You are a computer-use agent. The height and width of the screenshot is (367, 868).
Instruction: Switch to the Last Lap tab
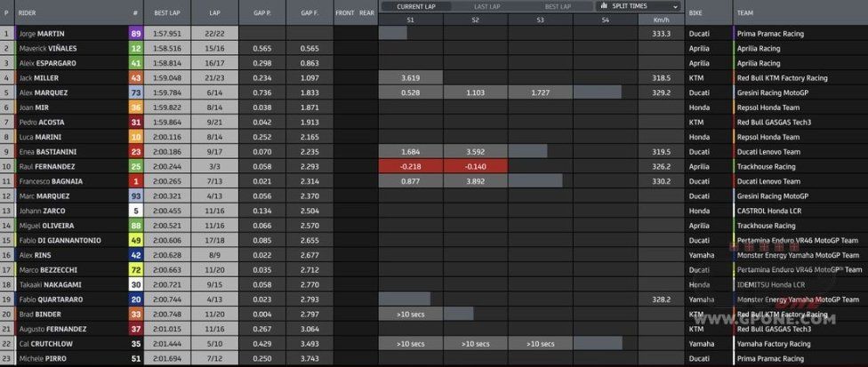(x=487, y=6)
